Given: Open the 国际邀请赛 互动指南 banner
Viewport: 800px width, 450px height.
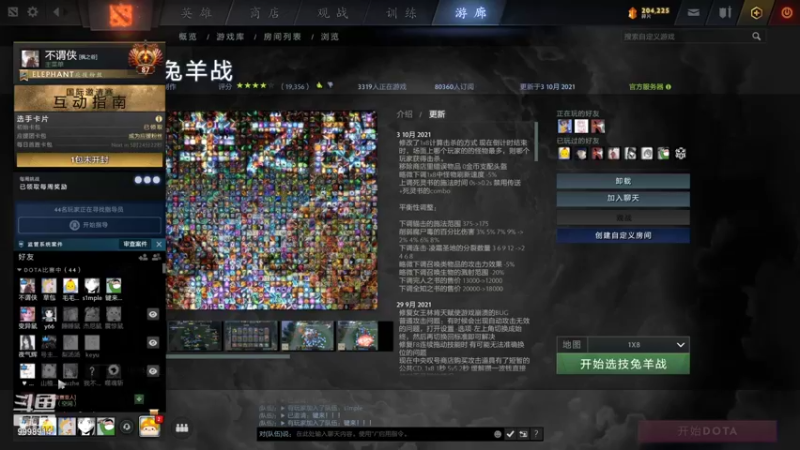Looking at the screenshot, I should pyautogui.click(x=89, y=97).
